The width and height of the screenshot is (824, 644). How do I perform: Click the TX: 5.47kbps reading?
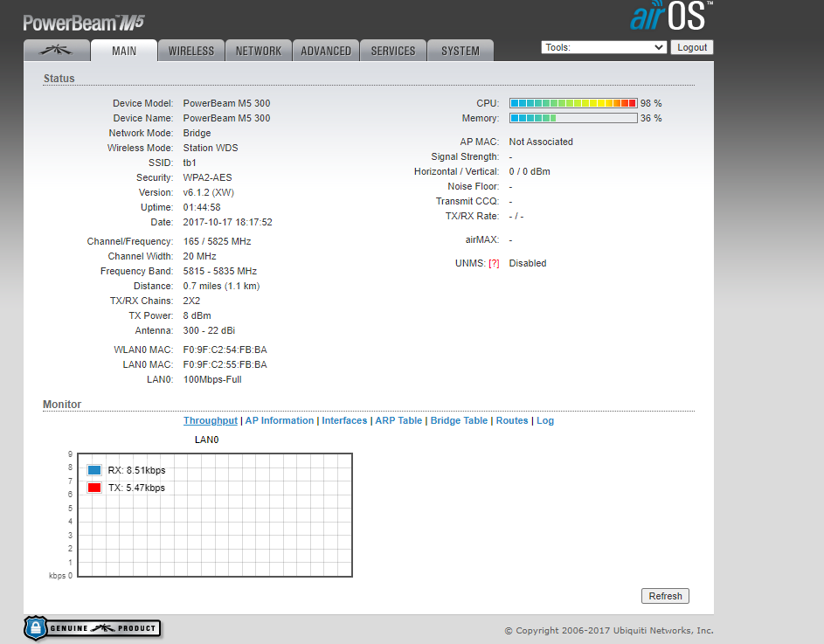click(x=136, y=488)
